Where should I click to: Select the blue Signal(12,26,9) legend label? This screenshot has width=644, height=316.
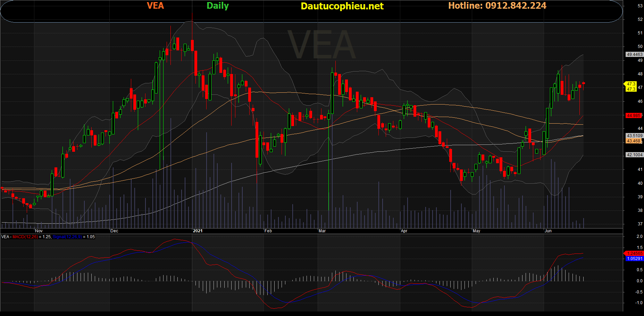pos(67,237)
